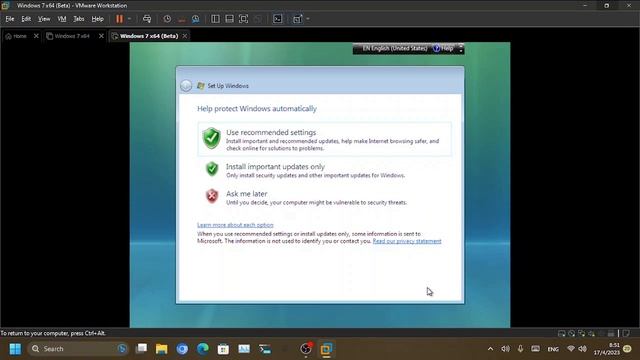Show or hide the library sidebar icon
Image resolution: width=640 pixels, height=360 pixels.
(x=215, y=19)
